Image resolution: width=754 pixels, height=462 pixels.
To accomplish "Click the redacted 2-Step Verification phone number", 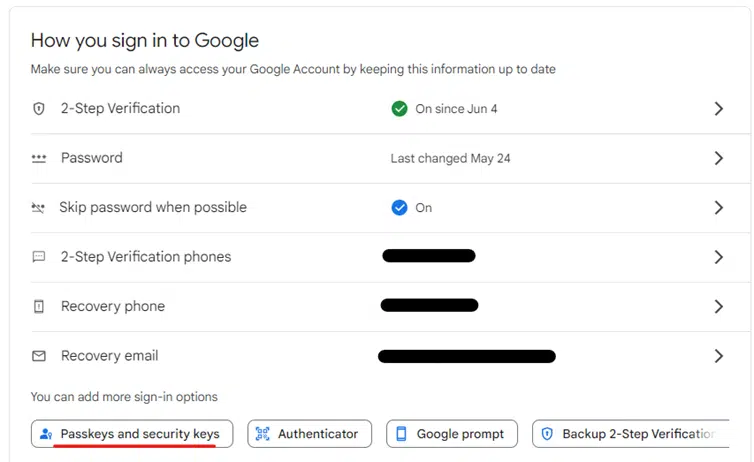I will tap(429, 256).
